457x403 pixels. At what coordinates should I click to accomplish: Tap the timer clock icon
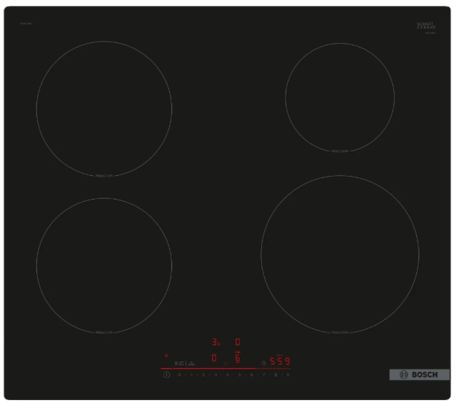263,363
